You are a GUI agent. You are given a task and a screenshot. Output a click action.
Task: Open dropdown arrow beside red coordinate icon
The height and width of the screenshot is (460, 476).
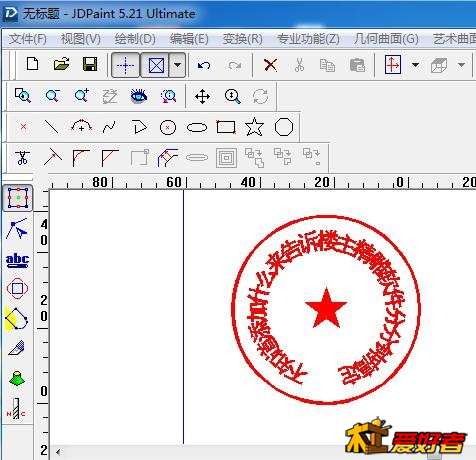coord(415,65)
